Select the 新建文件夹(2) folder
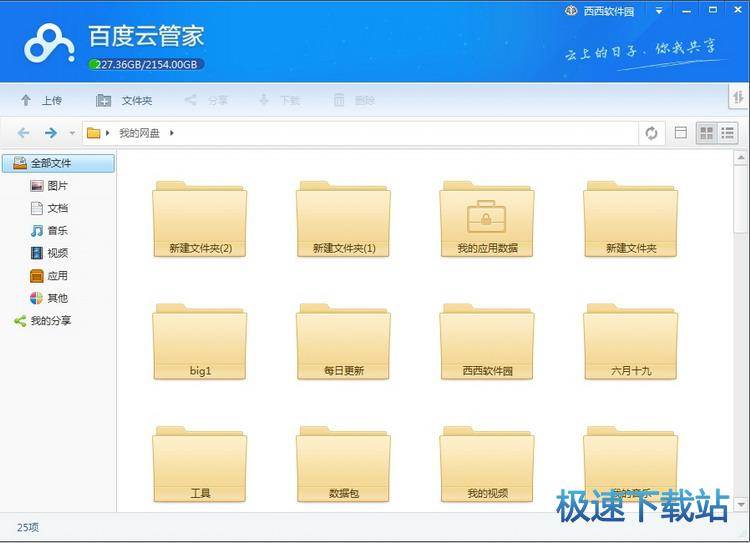Viewport: 750px width, 543px height. [199, 219]
